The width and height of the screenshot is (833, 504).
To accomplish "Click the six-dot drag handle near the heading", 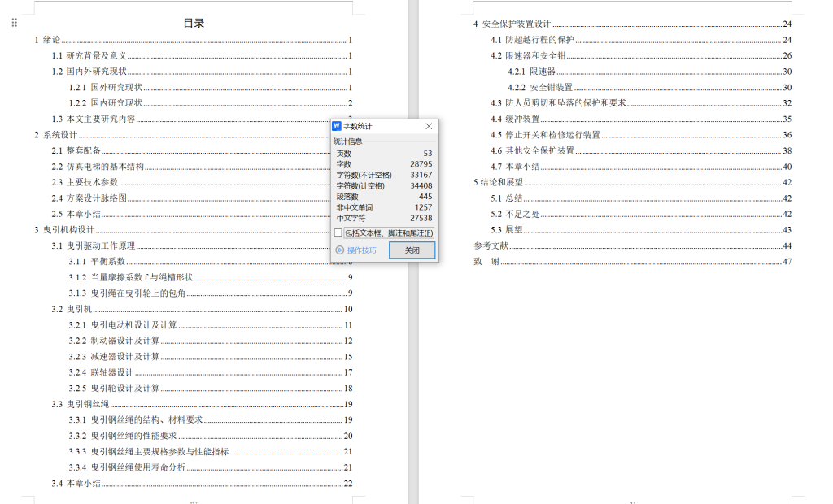I will pos(14,22).
